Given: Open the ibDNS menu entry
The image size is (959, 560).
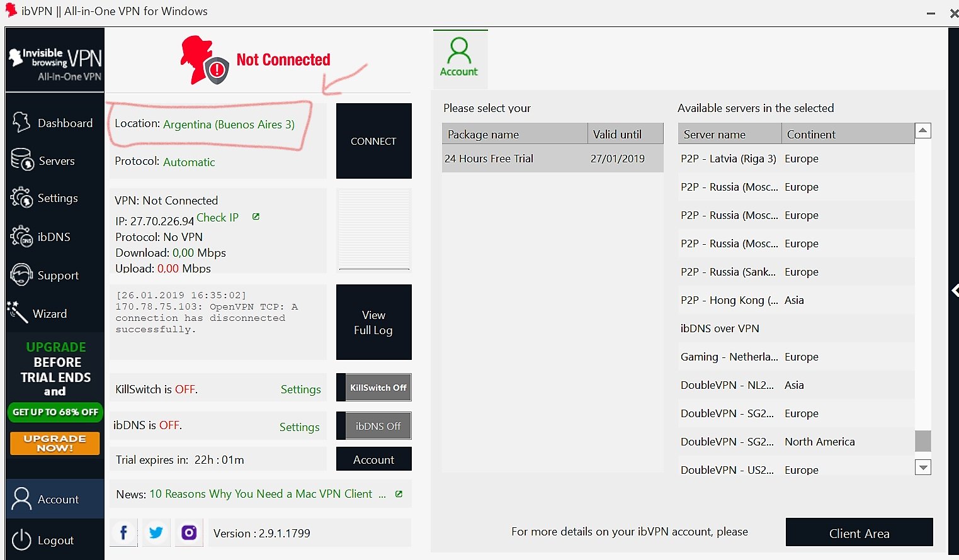Looking at the screenshot, I should pyautogui.click(x=55, y=237).
